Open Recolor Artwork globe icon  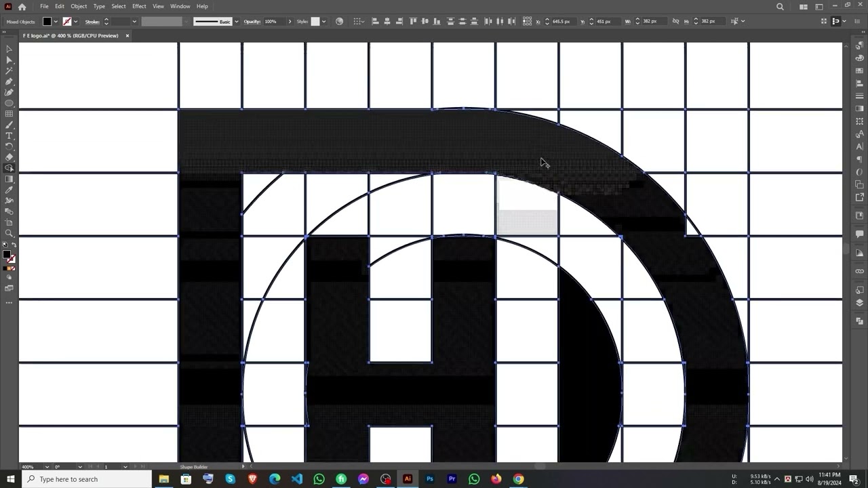[x=340, y=21]
